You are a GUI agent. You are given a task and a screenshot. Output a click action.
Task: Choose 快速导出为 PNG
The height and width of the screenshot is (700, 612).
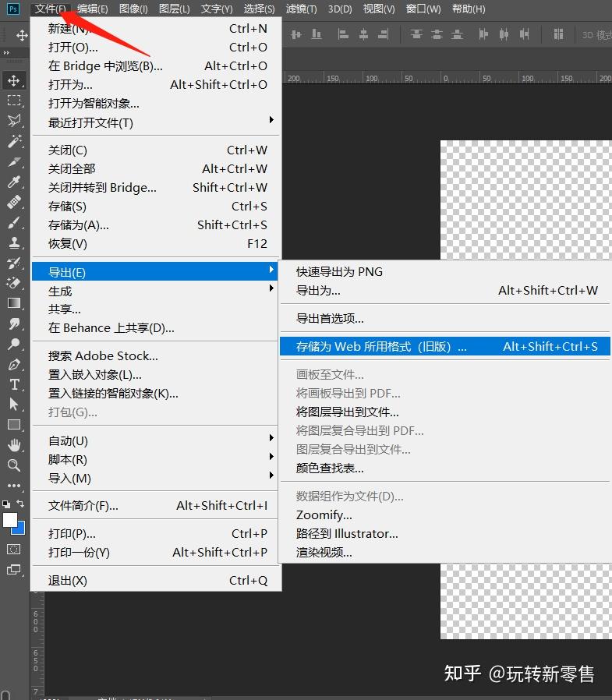(445, 272)
